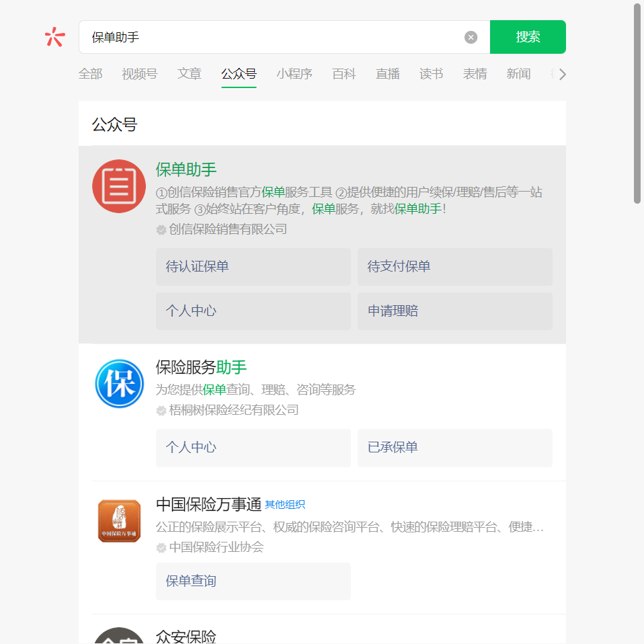This screenshot has width=644, height=644.
Task: Open the blue 保 avatar icon
Action: [x=119, y=384]
